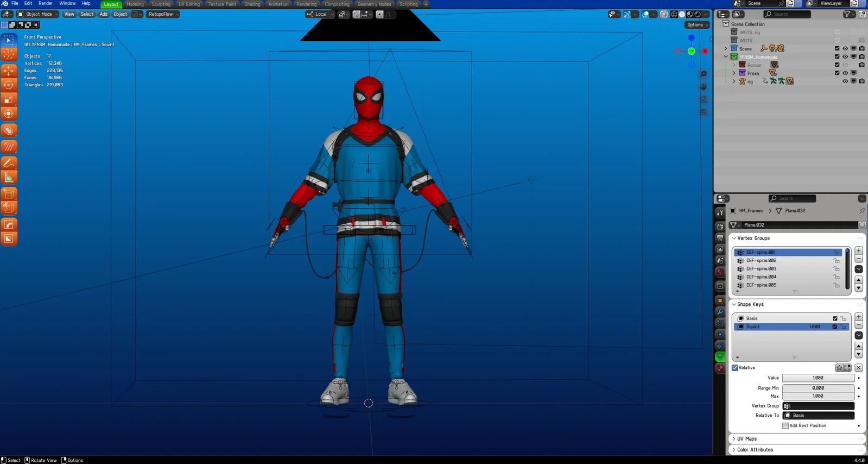Open the Object Mode dropdown
This screenshot has width=868, height=464.
coord(37,15)
